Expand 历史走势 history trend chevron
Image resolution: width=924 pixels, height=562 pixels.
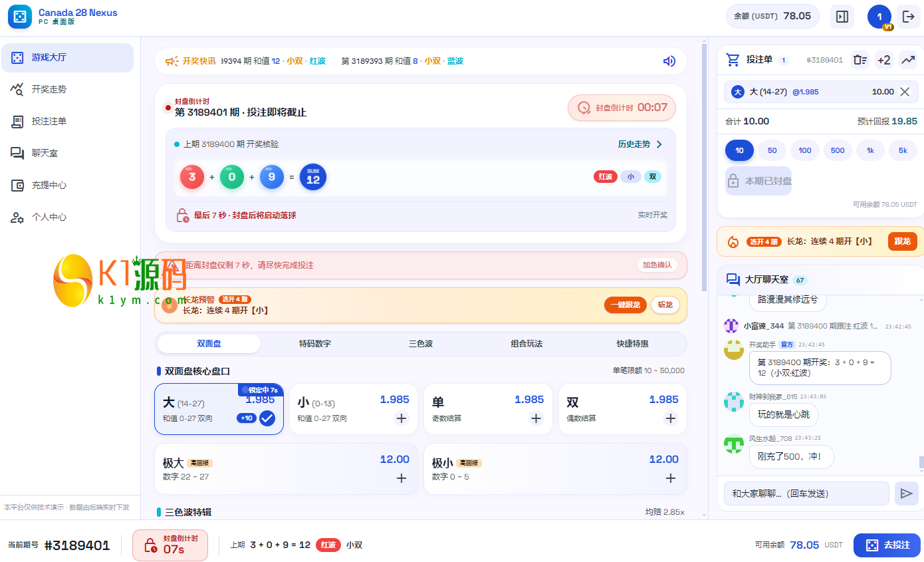659,144
